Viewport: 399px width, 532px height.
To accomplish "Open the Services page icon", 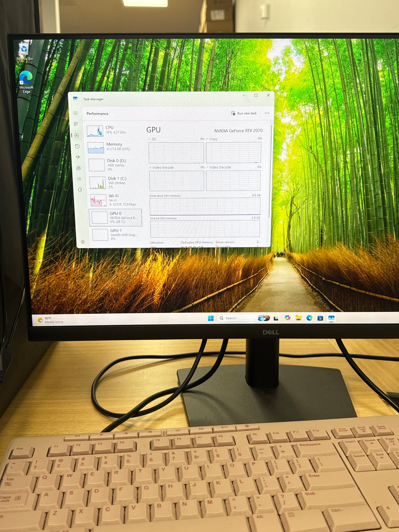I will pyautogui.click(x=80, y=190).
